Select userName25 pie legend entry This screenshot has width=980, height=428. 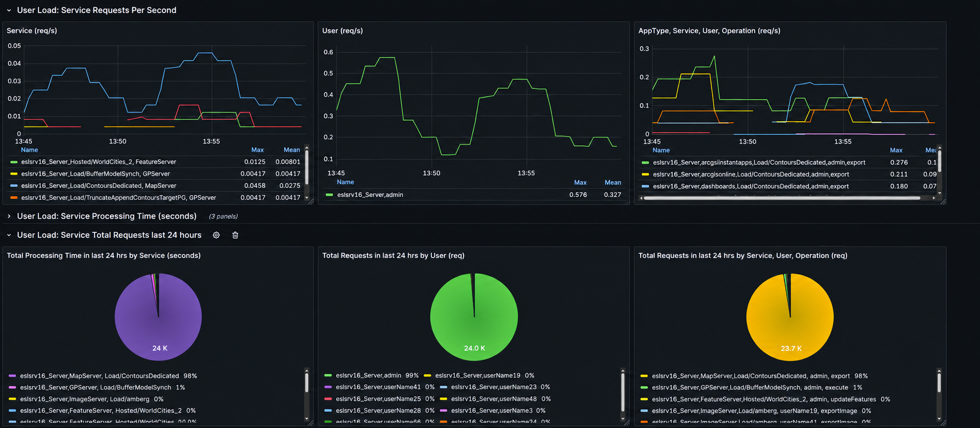[x=380, y=399]
